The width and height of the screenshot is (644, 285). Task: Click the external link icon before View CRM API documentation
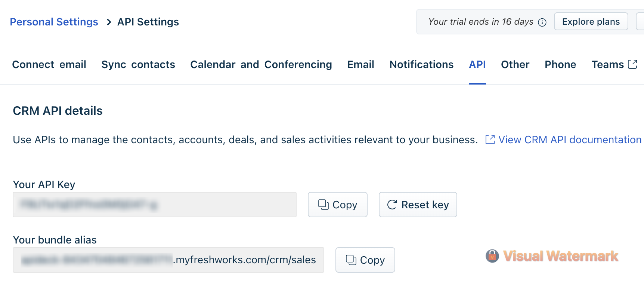[x=490, y=140]
